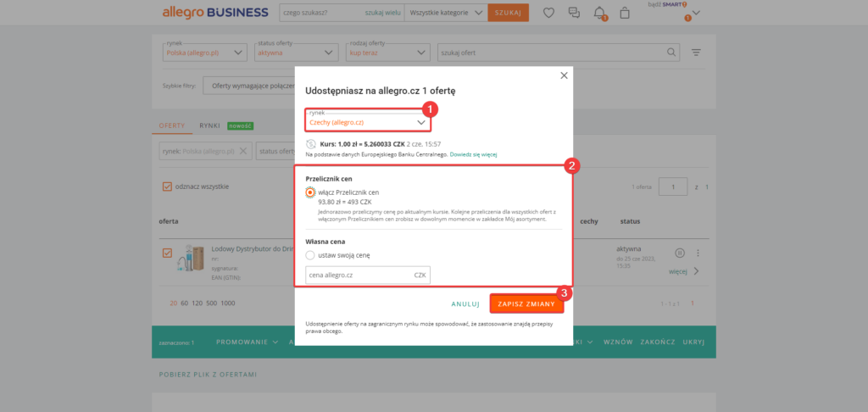Remove the rynek: Polska filter chip
868x412 pixels.
click(x=242, y=151)
